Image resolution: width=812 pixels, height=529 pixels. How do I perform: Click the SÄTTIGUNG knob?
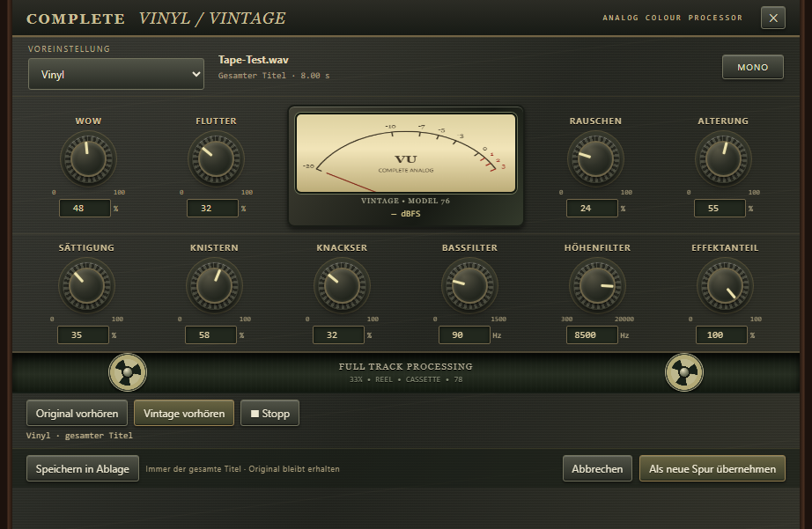point(86,286)
